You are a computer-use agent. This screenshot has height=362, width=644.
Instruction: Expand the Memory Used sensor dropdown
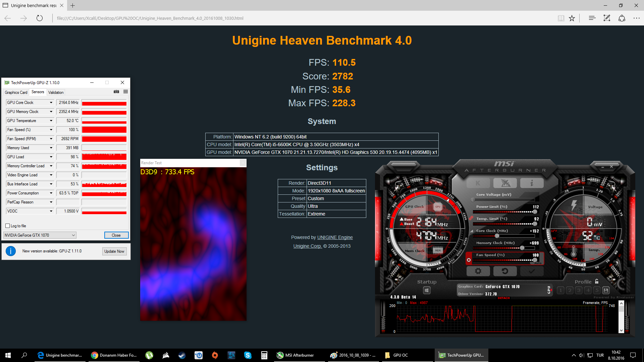(x=51, y=148)
